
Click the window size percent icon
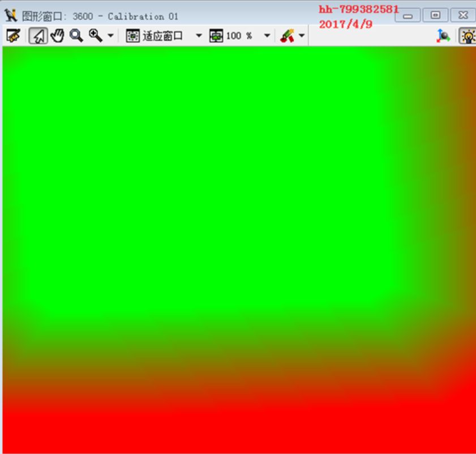coord(216,36)
